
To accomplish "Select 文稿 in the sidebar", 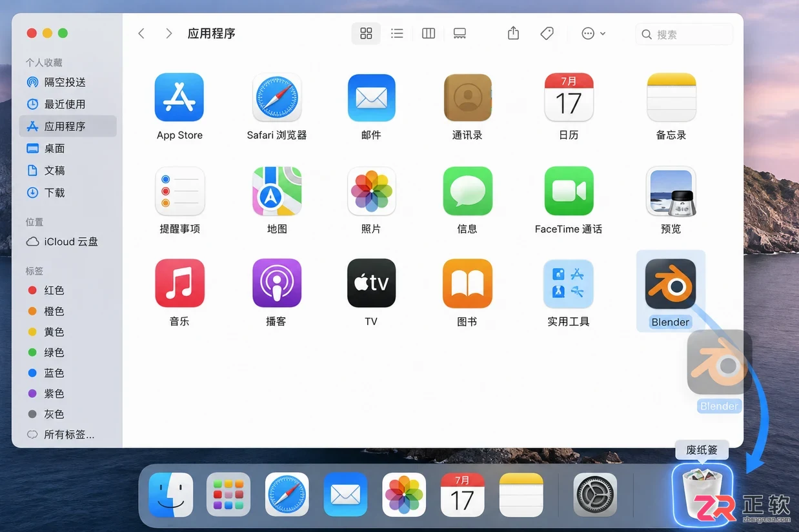I will click(x=68, y=170).
